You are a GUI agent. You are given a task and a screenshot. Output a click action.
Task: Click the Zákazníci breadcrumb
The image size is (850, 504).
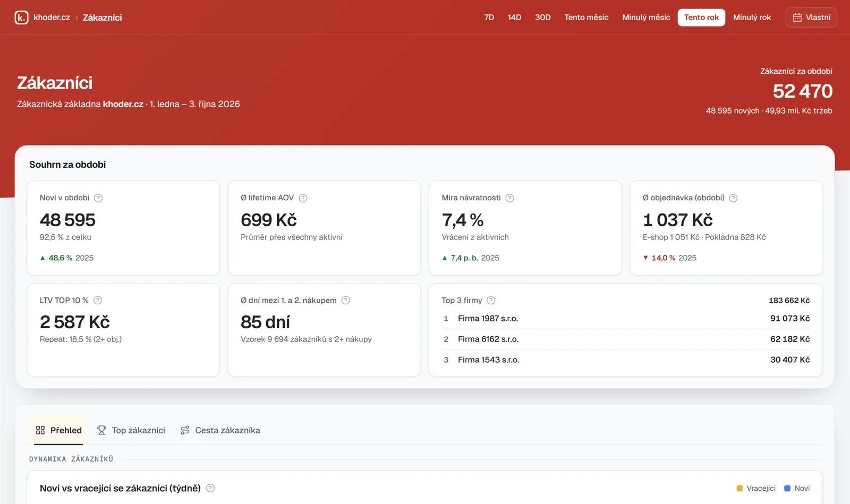click(x=103, y=18)
